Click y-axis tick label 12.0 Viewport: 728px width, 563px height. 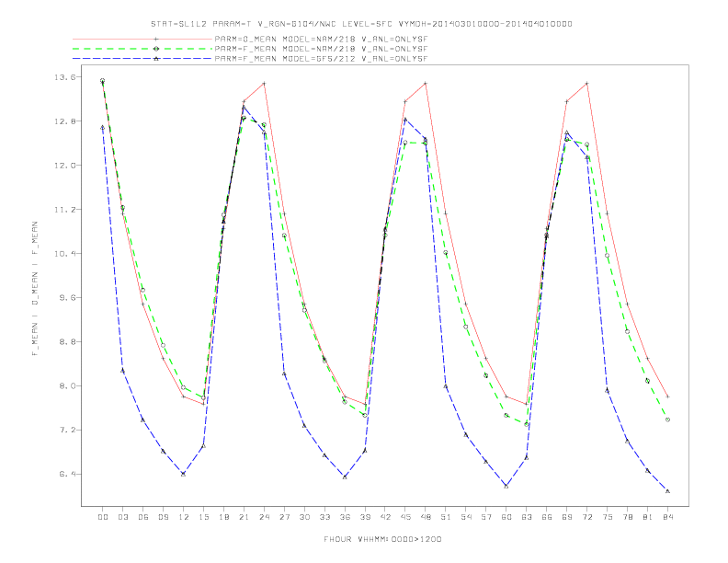pos(64,166)
